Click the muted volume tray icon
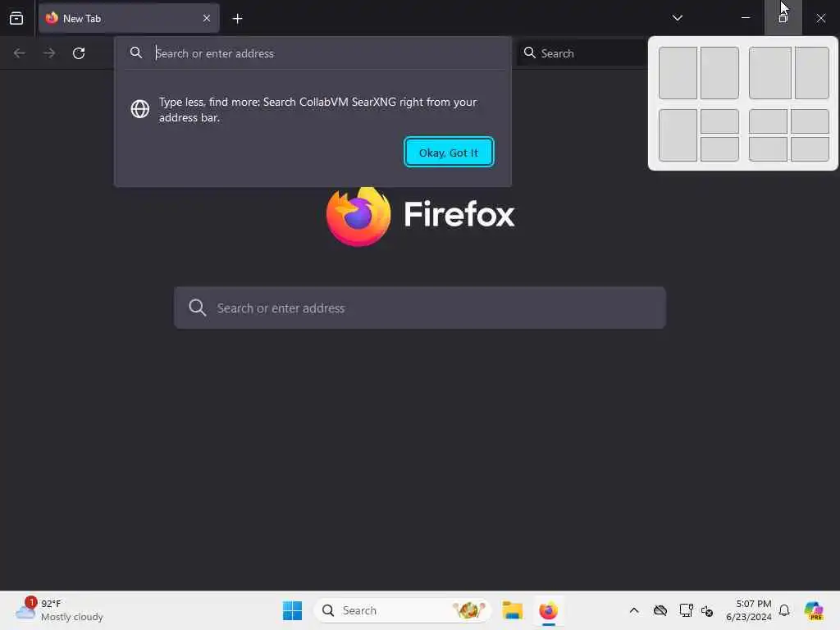Screen dimensions: 840x630 [706, 610]
